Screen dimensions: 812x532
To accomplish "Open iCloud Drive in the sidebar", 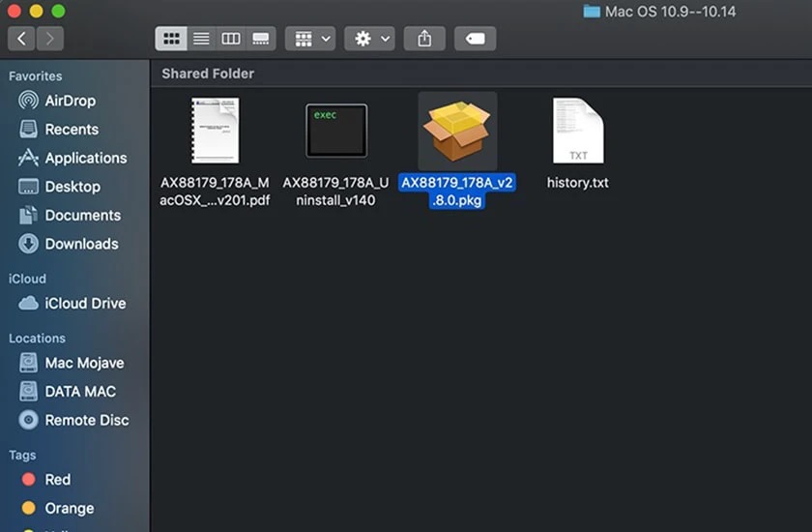I will click(85, 303).
